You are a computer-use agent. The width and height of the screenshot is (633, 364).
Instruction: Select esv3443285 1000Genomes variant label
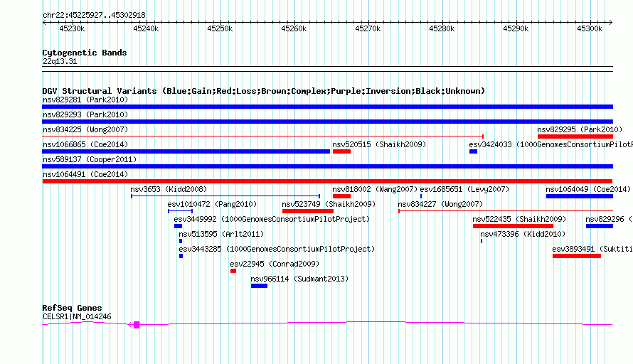[277, 249]
